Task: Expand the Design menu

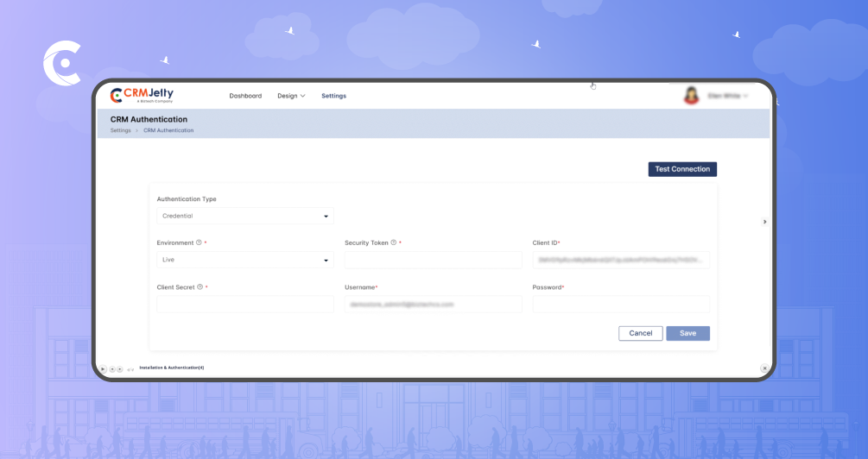Action: (291, 96)
